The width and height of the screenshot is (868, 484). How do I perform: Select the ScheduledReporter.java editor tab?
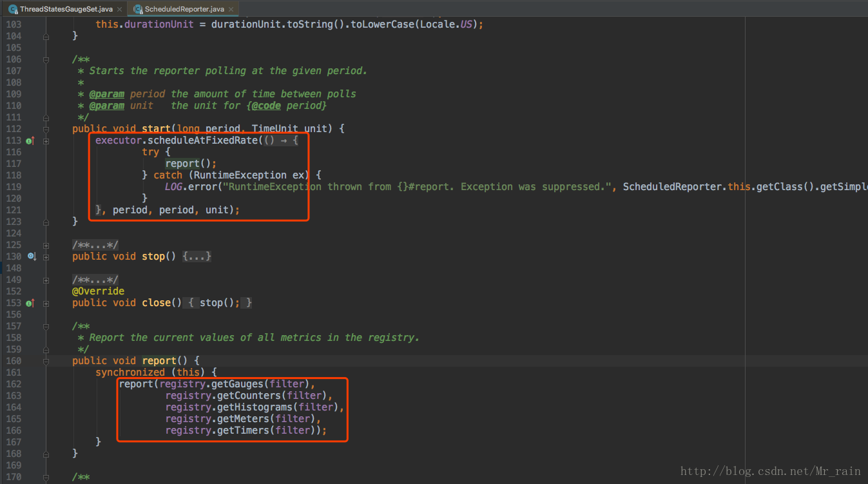click(184, 9)
